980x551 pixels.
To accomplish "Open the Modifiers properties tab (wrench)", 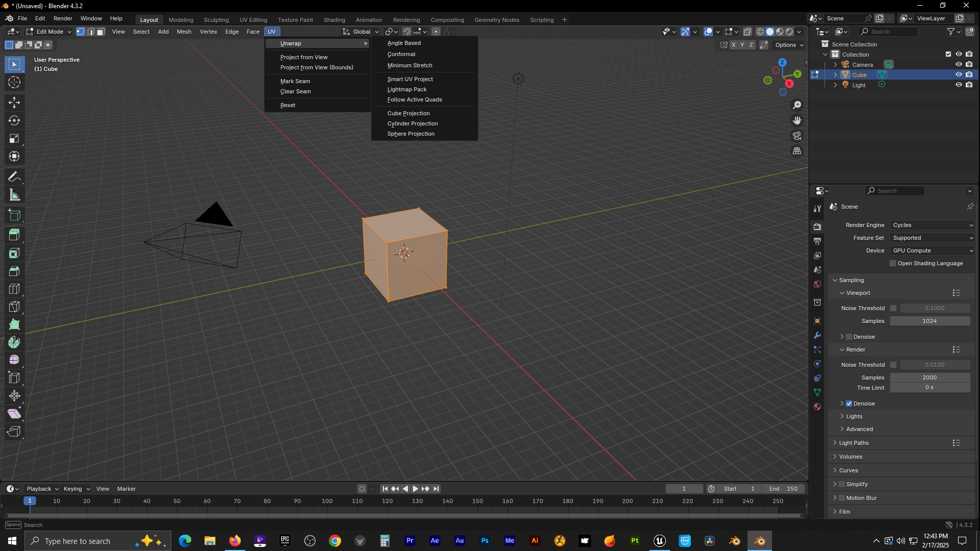I will pyautogui.click(x=817, y=335).
